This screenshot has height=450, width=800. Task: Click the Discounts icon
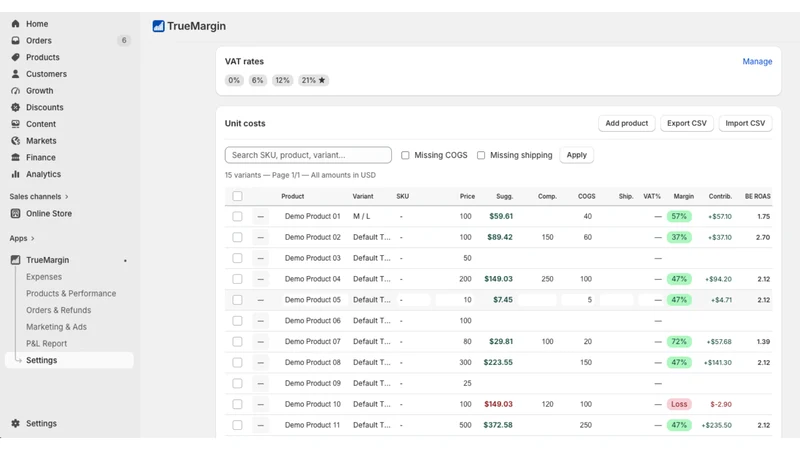point(15,107)
